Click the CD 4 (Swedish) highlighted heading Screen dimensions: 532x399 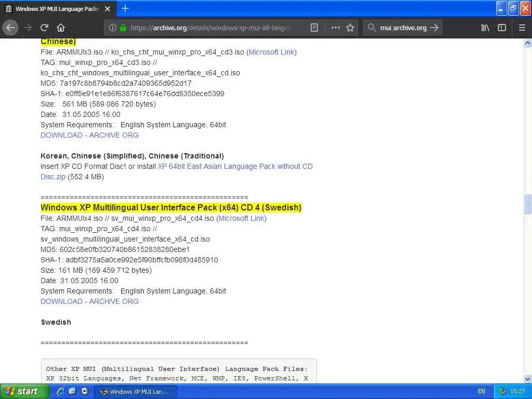tap(171, 208)
